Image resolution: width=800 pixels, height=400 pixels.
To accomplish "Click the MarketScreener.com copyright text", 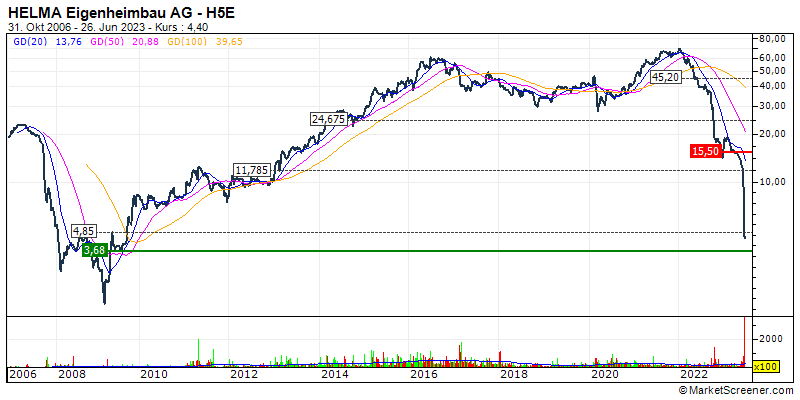I will (x=736, y=390).
